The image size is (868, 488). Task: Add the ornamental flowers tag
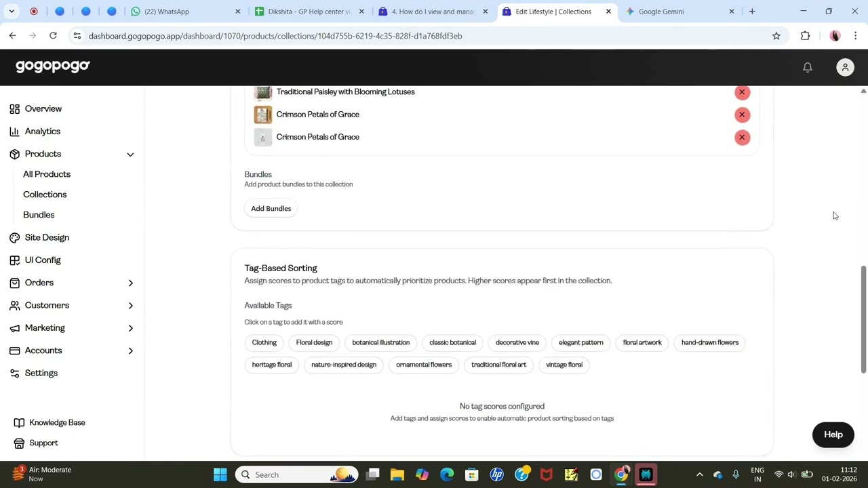pos(424,365)
